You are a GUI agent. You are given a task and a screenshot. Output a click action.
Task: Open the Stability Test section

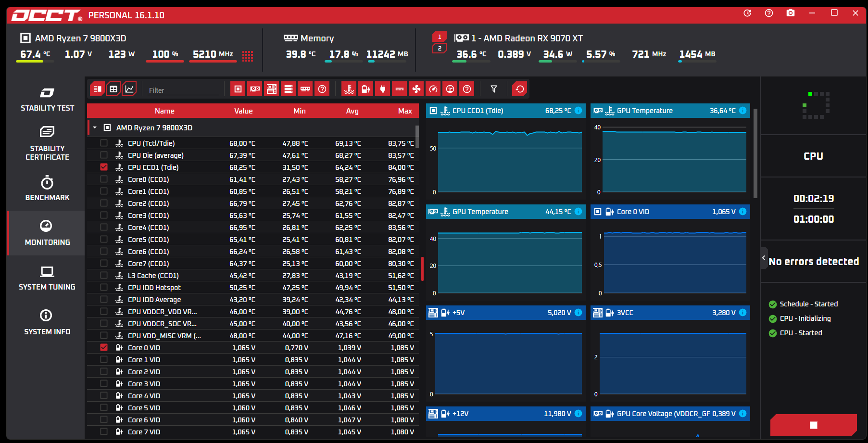[x=47, y=100]
